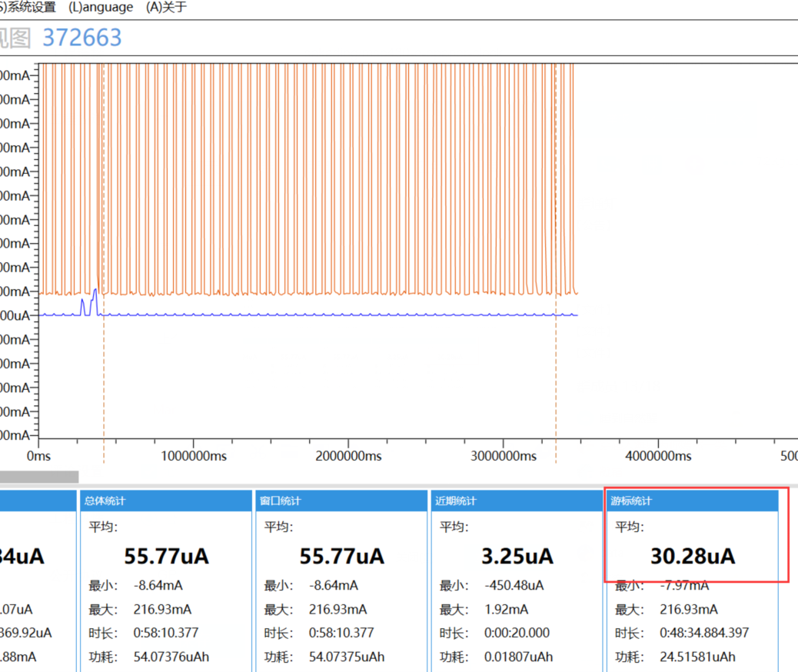Click the 0:58:10.377 duration in 总体统计
The height and width of the screenshot is (672, 798).
166,633
